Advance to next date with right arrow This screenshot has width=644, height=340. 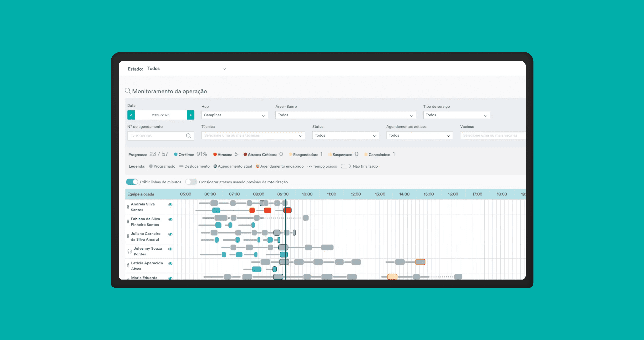pyautogui.click(x=190, y=115)
